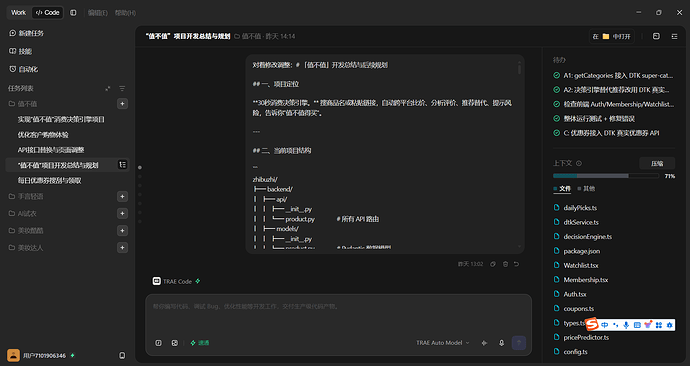Screen dimensions: 690x366
Task: Toggle checkmark for A1: getCategories todo
Action: [x=556, y=76]
